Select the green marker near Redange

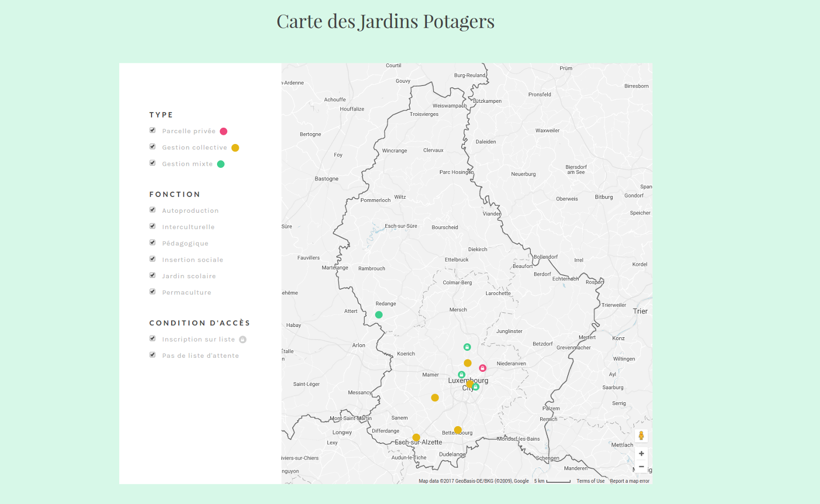379,315
